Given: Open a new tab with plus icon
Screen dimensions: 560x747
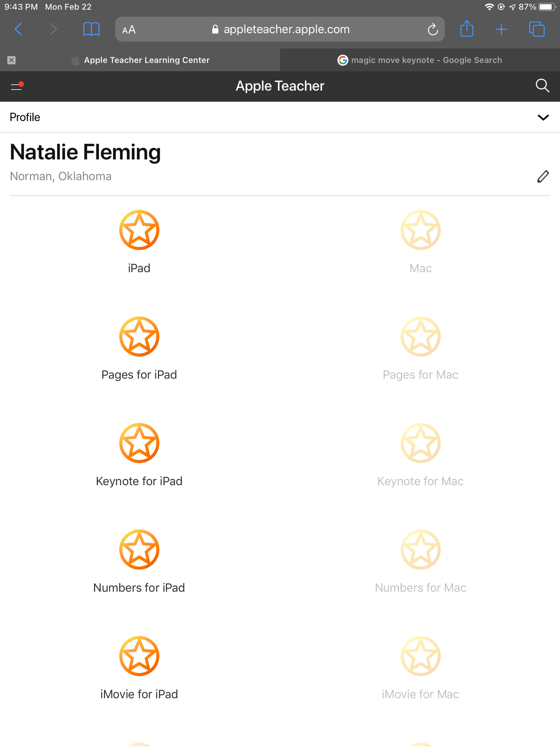Looking at the screenshot, I should tap(502, 29).
